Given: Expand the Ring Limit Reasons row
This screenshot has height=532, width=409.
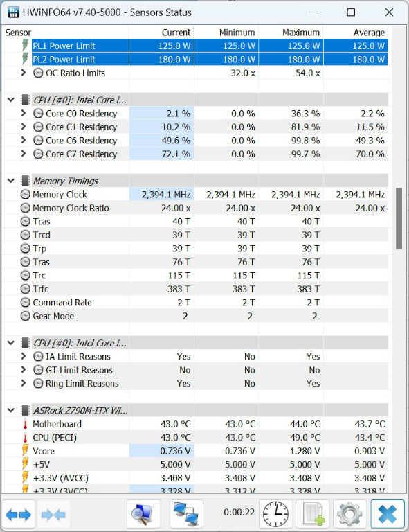Looking at the screenshot, I should tap(24, 383).
